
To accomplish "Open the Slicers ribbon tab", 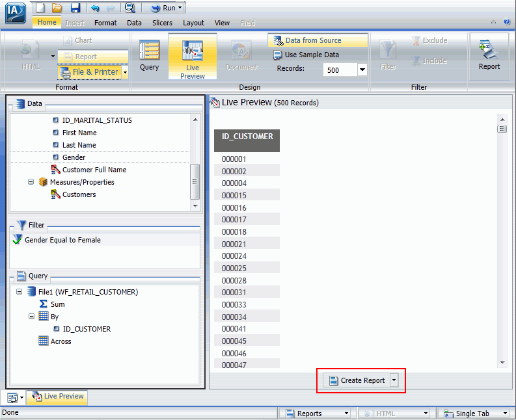I will 162,23.
